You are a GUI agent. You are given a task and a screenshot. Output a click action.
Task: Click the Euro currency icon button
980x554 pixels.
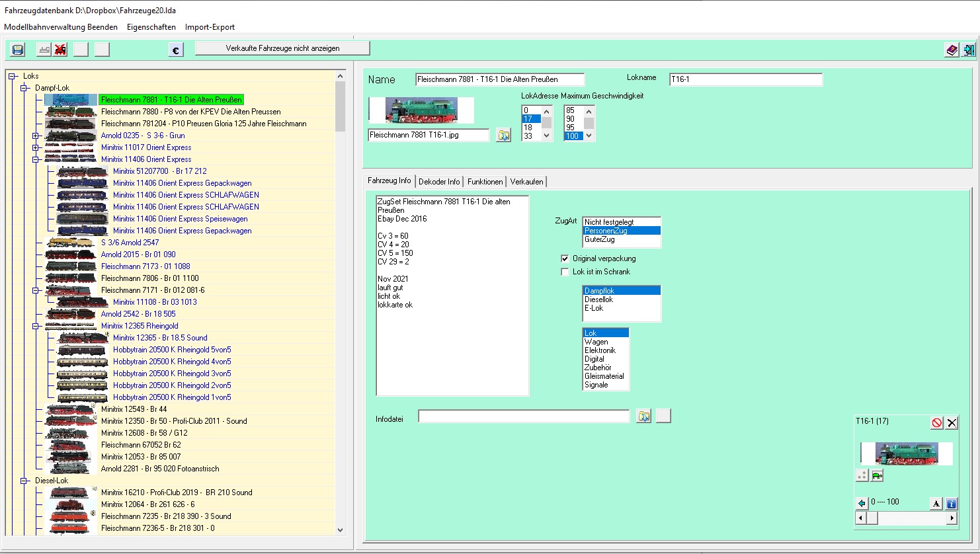[176, 50]
